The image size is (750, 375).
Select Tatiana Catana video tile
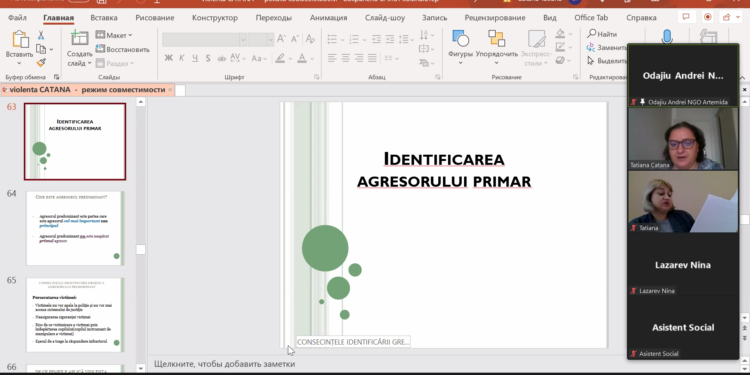point(683,139)
